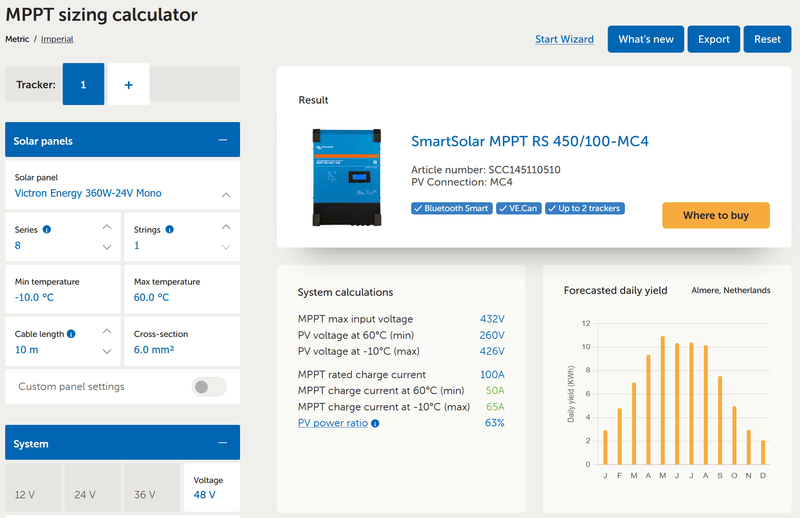
Task: Decrease Series value with down arrow
Action: click(x=107, y=247)
